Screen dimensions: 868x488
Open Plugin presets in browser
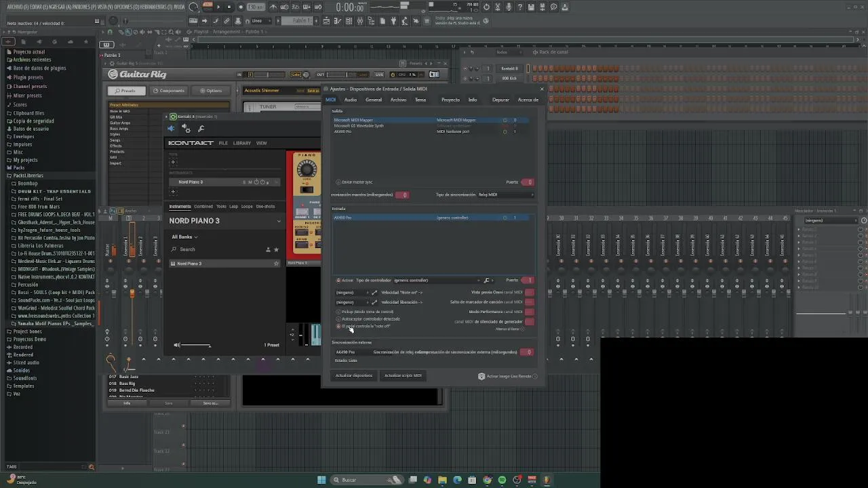tap(28, 77)
